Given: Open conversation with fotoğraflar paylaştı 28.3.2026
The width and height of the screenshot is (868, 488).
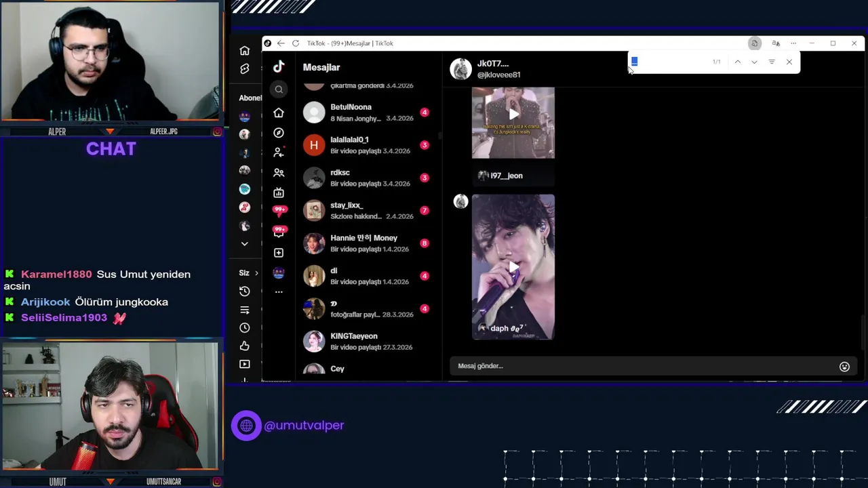Looking at the screenshot, I should click(368, 308).
